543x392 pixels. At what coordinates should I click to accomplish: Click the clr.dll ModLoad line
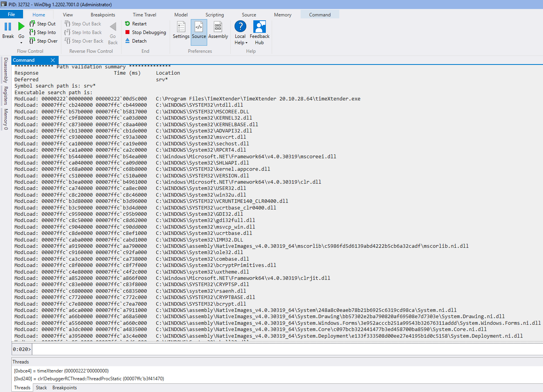(168, 182)
